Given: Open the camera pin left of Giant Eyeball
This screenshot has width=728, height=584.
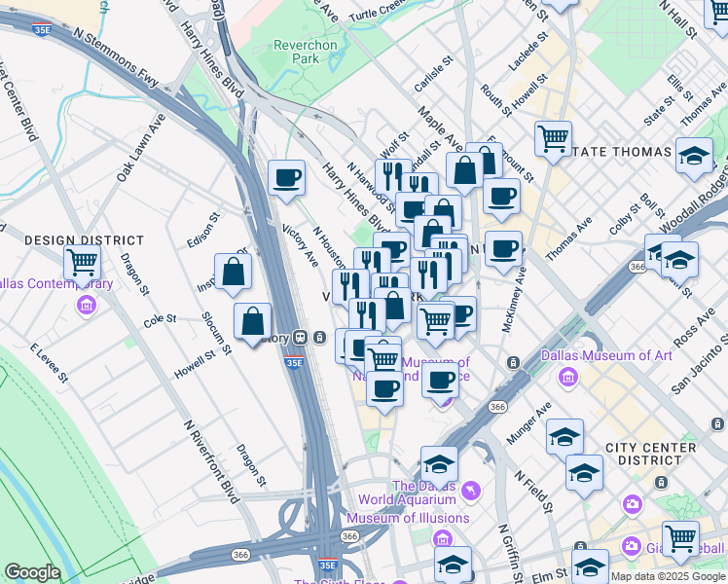Looking at the screenshot, I should pos(631,545).
